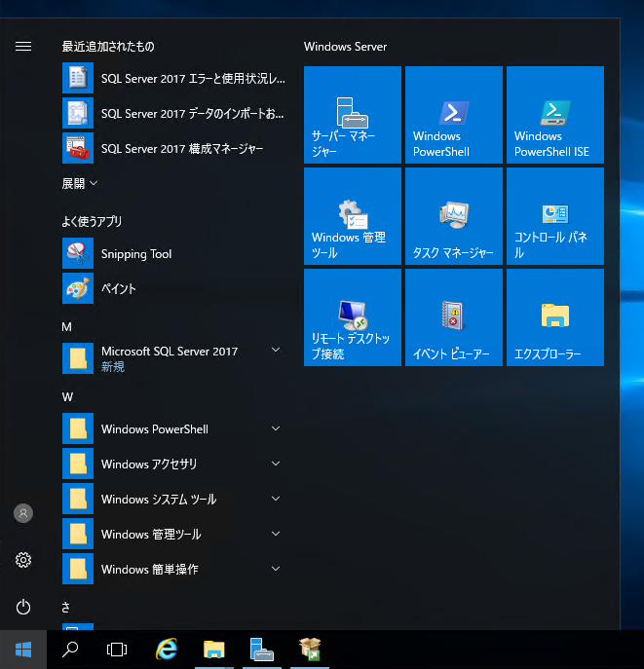Click the さ index header
Image resolution: width=644 pixels, height=669 pixels.
coord(65,607)
